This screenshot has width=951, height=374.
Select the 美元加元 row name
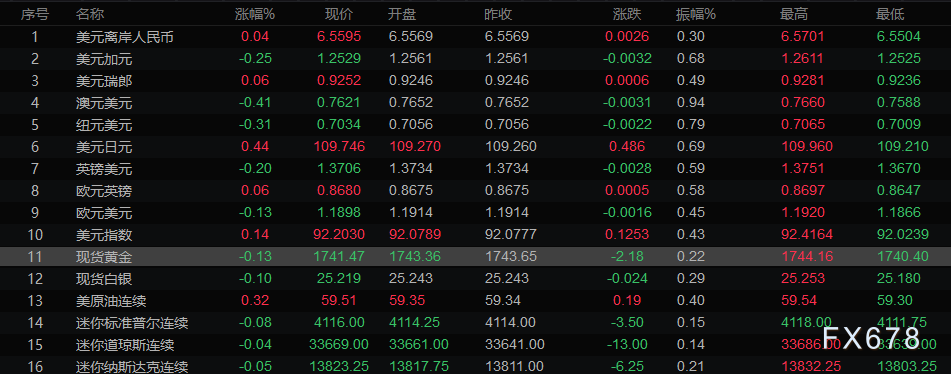pos(104,59)
